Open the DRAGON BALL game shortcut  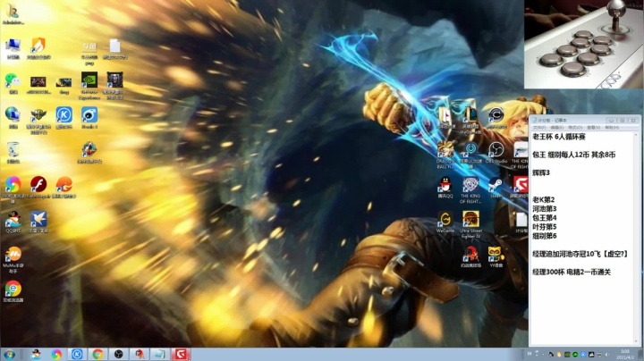[445, 155]
